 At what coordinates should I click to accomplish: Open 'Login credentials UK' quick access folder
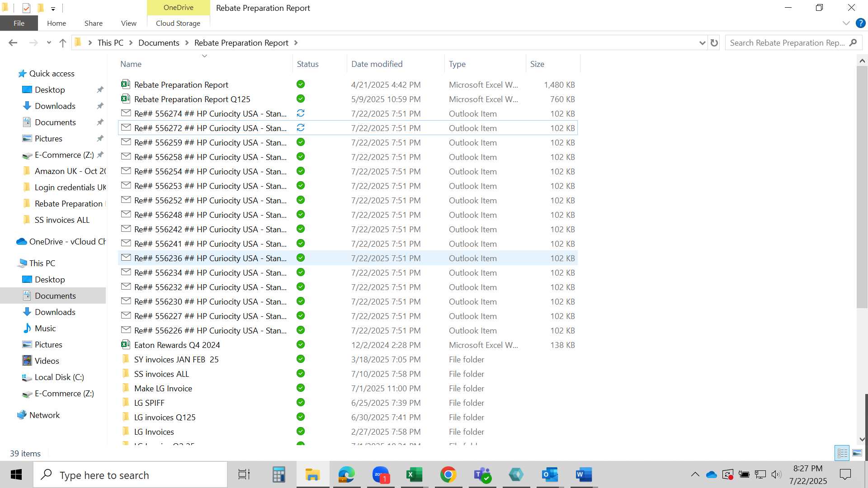[70, 187]
